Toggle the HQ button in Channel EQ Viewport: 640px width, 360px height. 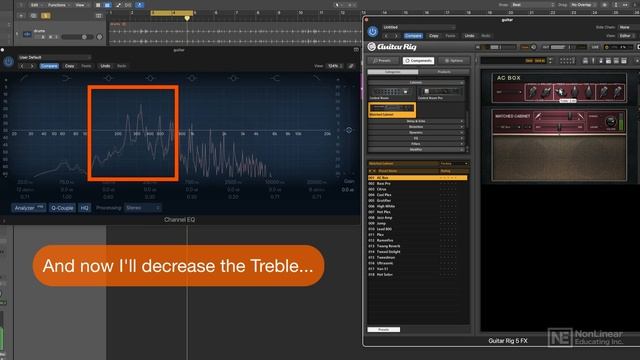tap(84, 208)
